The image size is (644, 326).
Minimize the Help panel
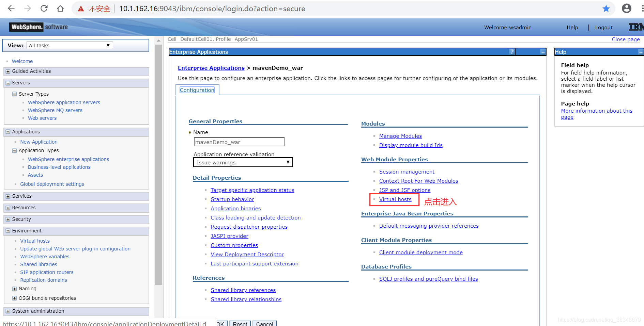(x=641, y=52)
